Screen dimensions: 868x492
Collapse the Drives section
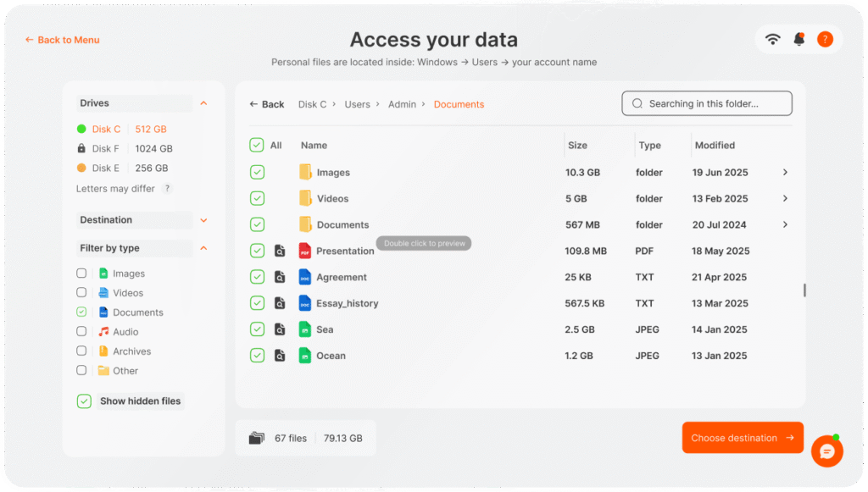pos(203,103)
